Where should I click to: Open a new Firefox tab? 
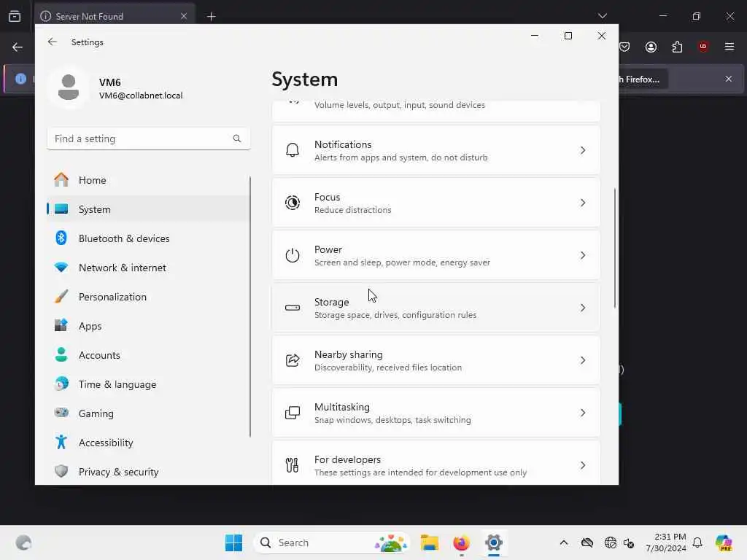tap(211, 17)
